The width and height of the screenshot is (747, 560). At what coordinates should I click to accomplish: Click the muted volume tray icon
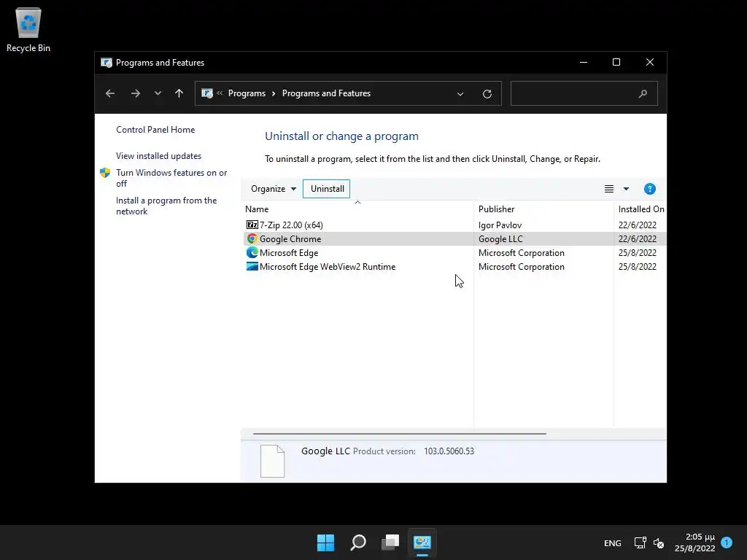coord(659,542)
